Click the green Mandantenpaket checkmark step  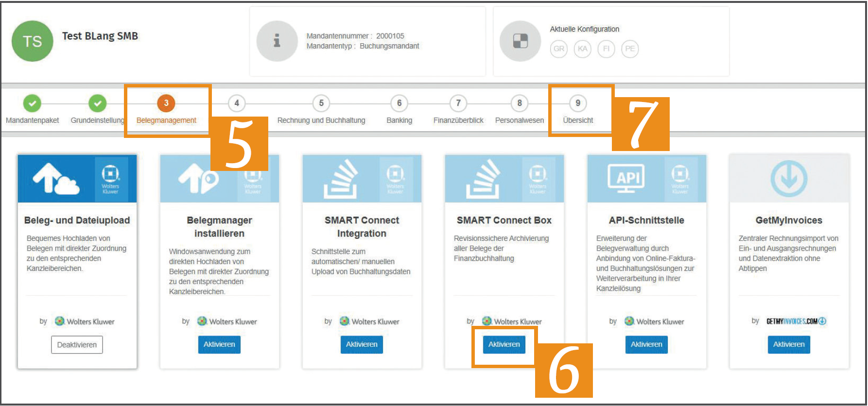(x=32, y=103)
